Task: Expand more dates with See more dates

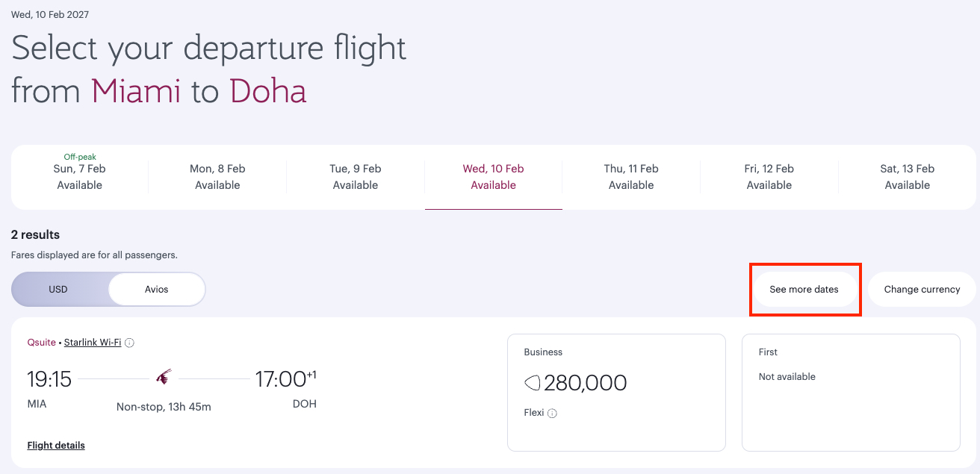Action: click(805, 289)
